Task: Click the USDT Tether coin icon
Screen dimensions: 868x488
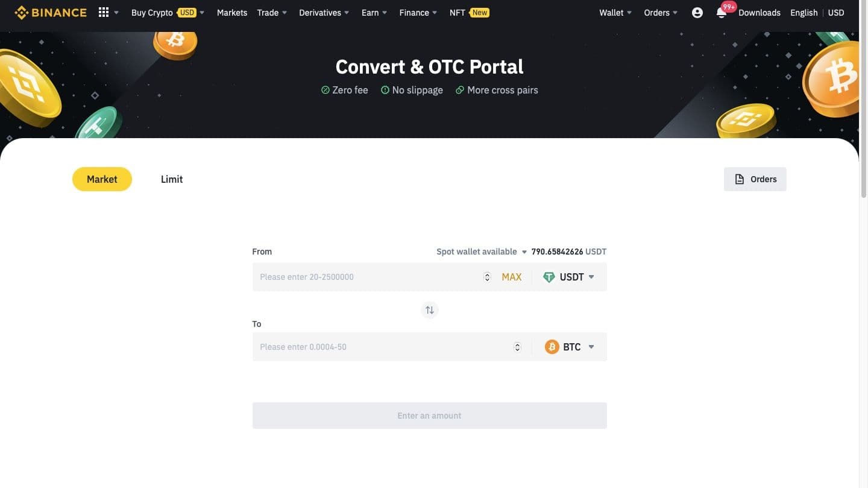Action: 549,277
